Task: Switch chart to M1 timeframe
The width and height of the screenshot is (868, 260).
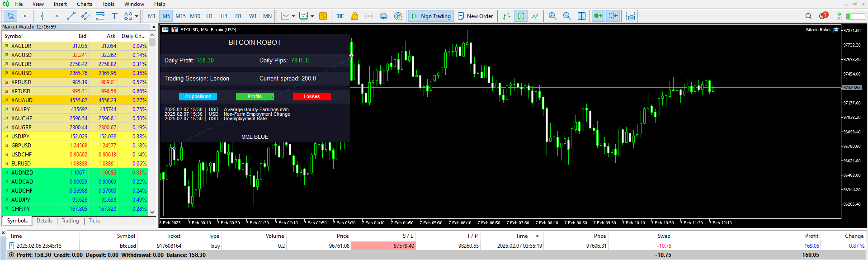Action: coord(151,16)
